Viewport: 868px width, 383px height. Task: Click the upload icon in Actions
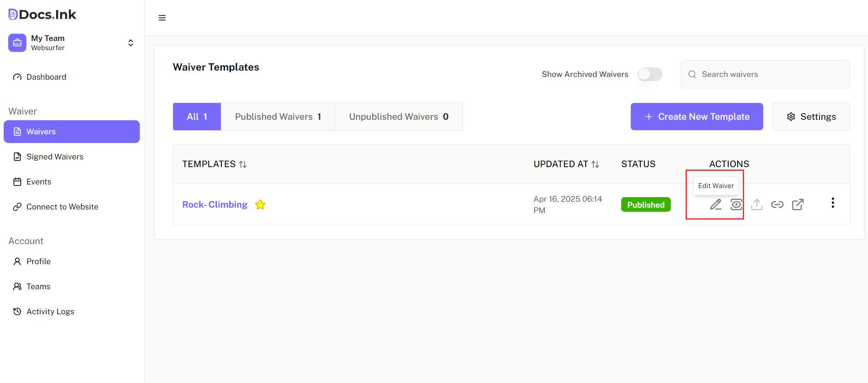(x=756, y=204)
